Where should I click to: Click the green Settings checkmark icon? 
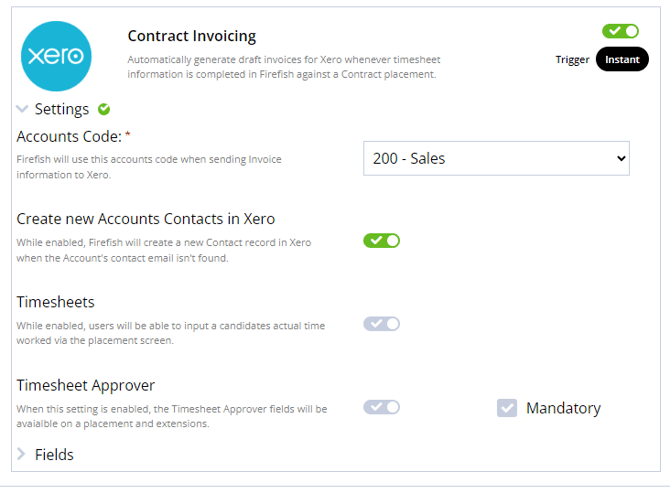(105, 109)
